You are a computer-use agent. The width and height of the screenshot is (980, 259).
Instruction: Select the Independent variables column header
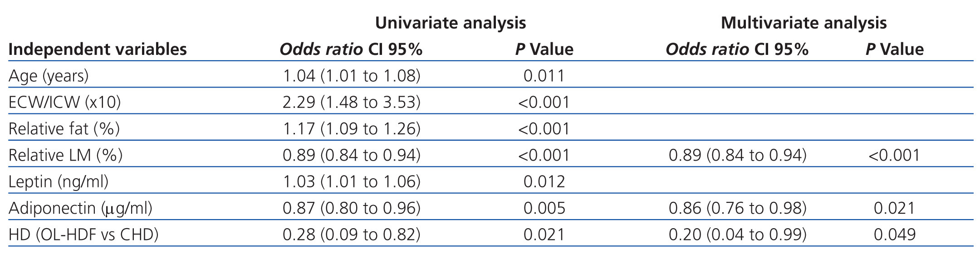pyautogui.click(x=98, y=49)
